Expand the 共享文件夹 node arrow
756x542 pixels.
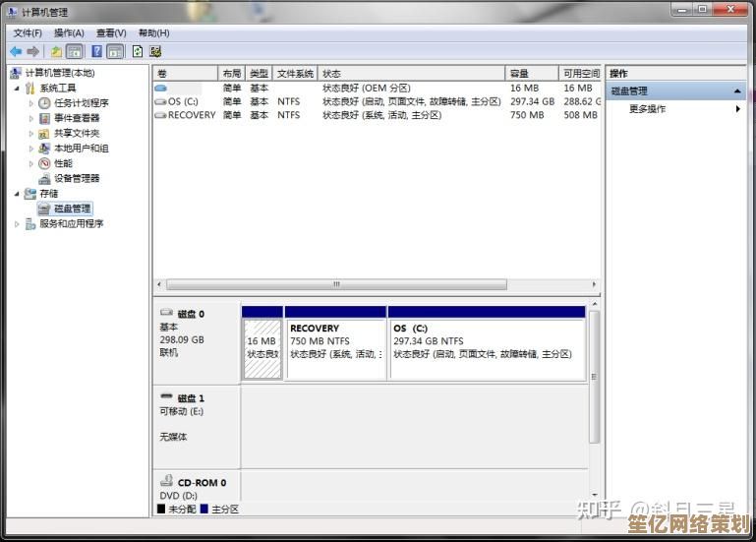(x=31, y=133)
